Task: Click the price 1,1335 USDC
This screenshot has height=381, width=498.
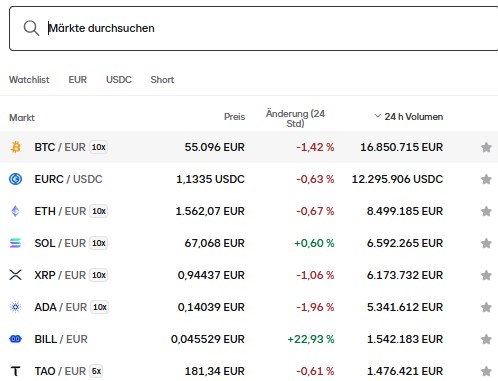Action: [x=210, y=179]
